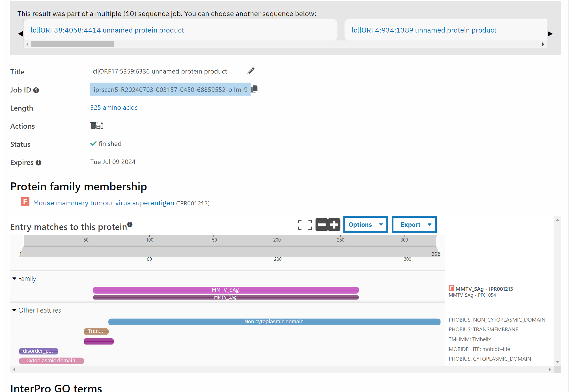Click TMHMM: TMhelix label
Viewport: 579px width, 392px height.
tap(470, 339)
